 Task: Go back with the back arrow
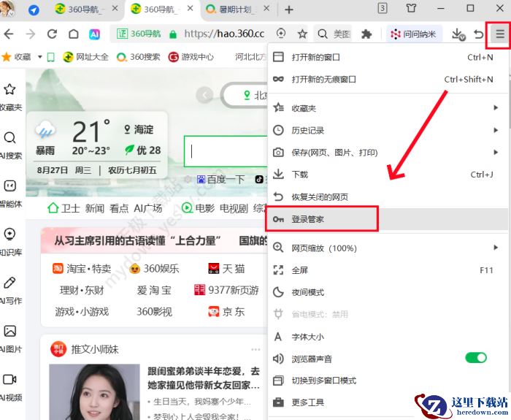coord(9,34)
